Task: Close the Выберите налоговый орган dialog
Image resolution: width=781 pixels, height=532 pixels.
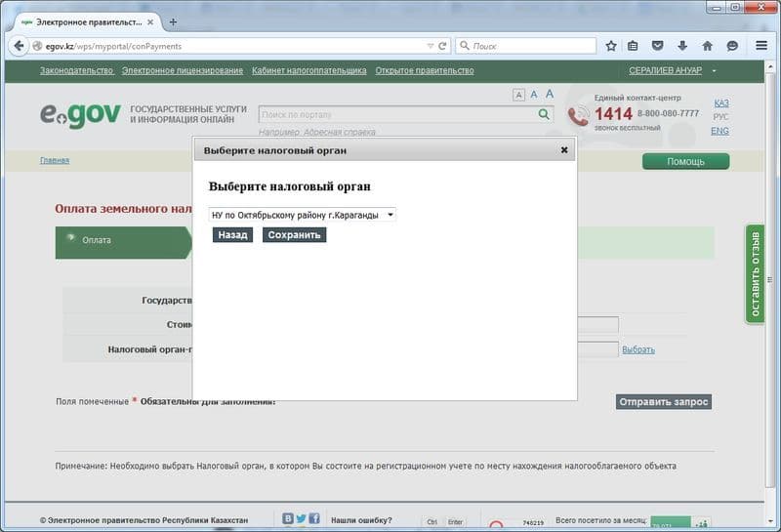Action: click(x=564, y=150)
